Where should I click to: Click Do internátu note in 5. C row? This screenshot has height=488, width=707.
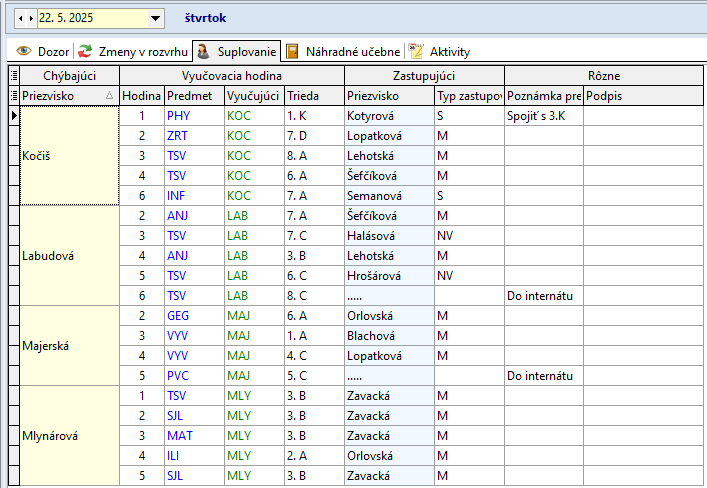(x=544, y=376)
